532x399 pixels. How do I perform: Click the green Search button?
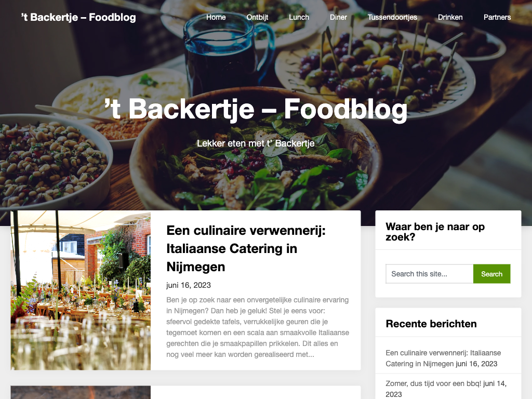click(x=491, y=274)
